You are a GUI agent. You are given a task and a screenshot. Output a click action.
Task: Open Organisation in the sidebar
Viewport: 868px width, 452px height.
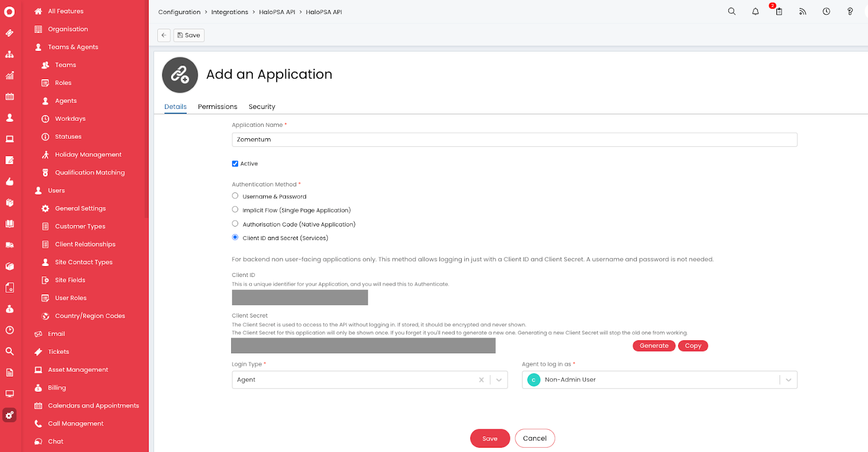pos(68,29)
